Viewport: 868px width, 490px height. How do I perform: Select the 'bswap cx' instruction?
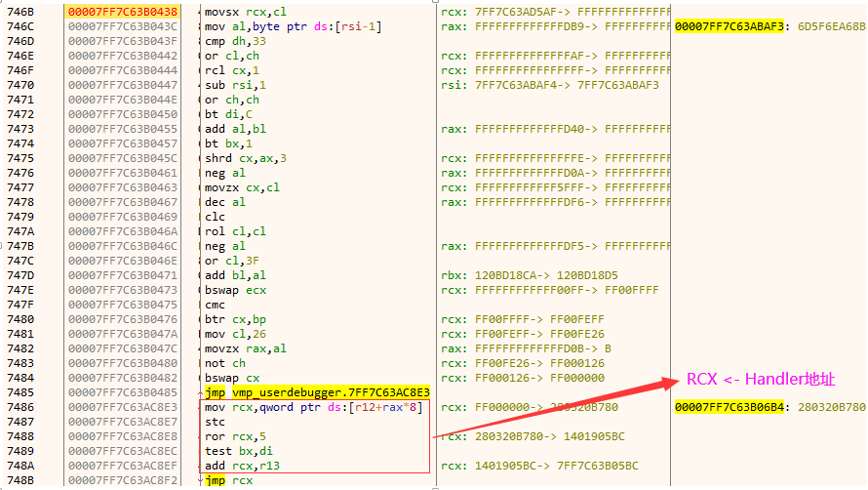click(232, 378)
